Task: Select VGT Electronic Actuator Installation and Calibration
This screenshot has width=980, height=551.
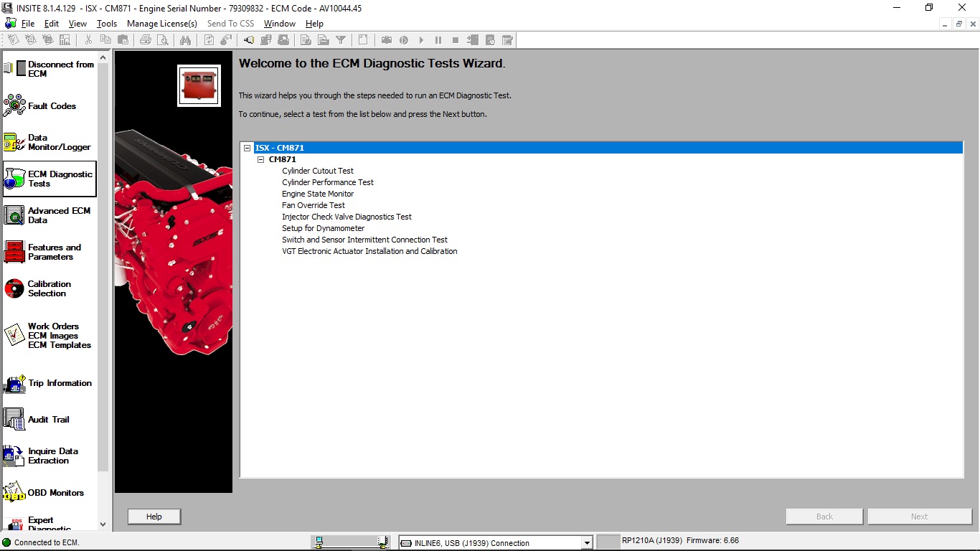Action: (369, 251)
